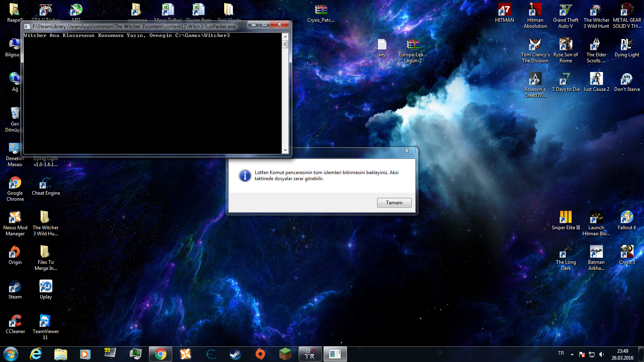Open HITMAN desktop shortcut
Viewport: 644px width, 362px height.
[x=504, y=13]
